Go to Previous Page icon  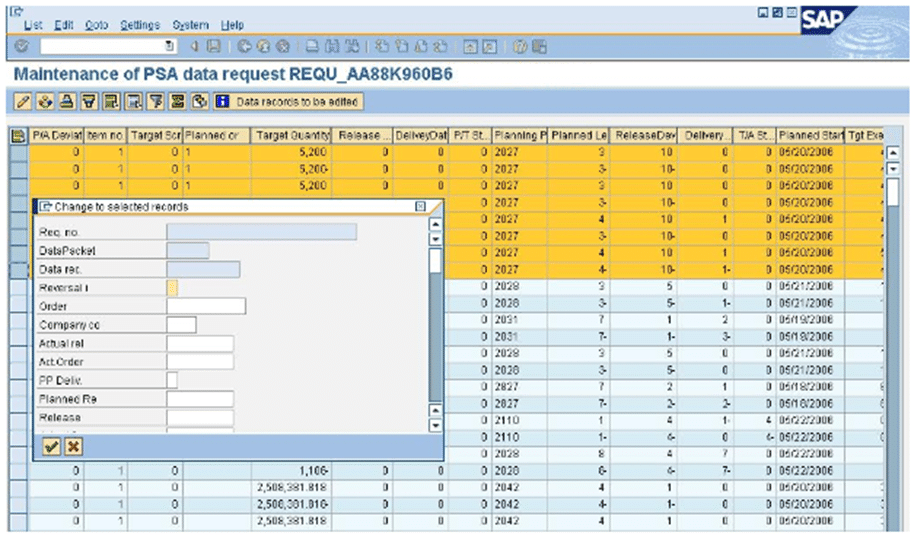(401, 46)
